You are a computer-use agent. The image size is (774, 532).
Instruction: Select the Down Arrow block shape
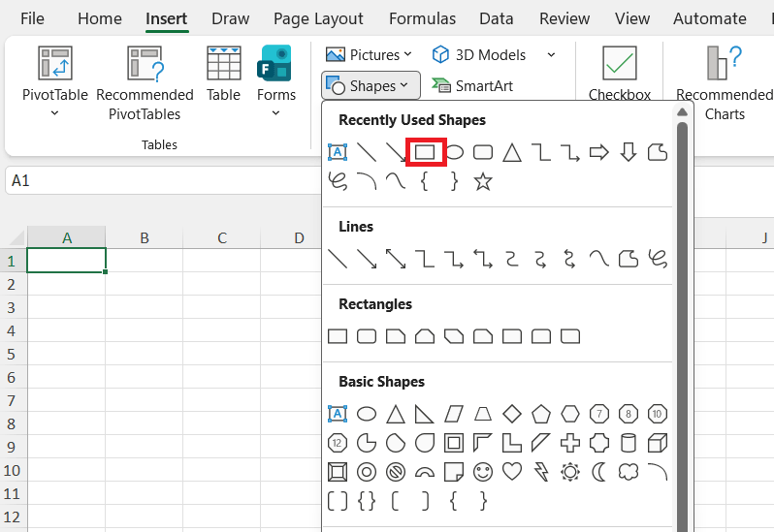click(x=629, y=152)
